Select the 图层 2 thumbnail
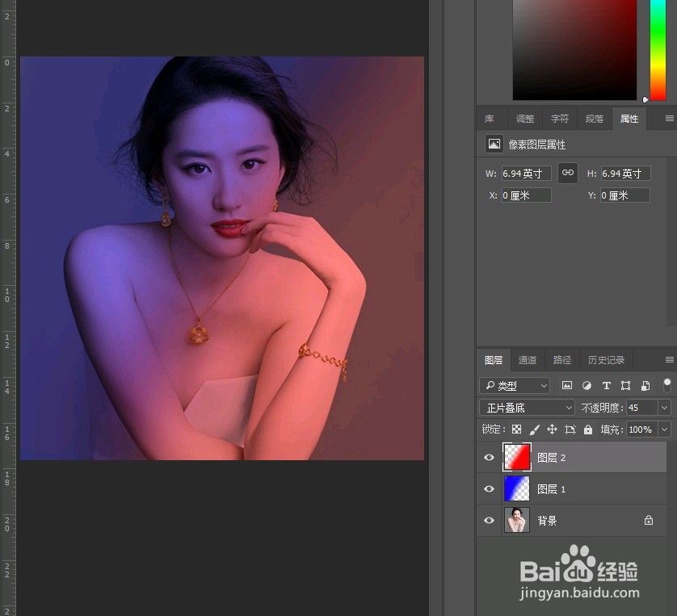 pyautogui.click(x=517, y=457)
